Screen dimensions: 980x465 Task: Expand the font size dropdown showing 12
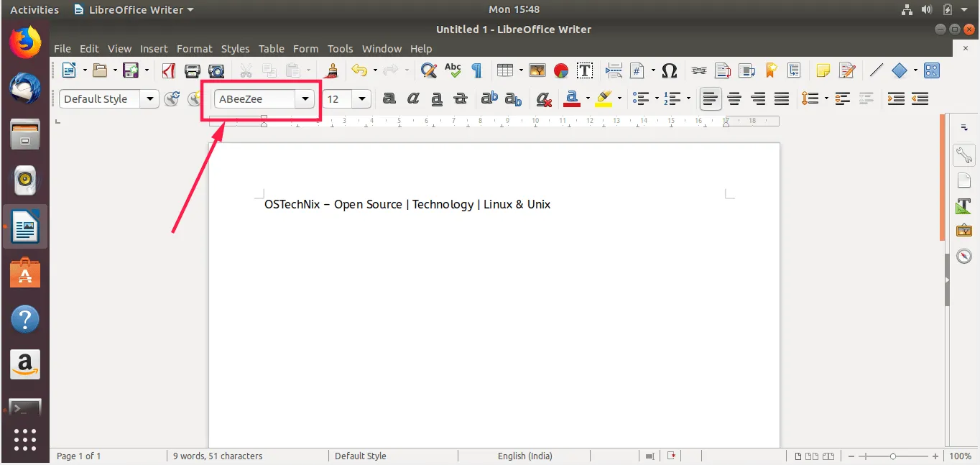pyautogui.click(x=361, y=99)
